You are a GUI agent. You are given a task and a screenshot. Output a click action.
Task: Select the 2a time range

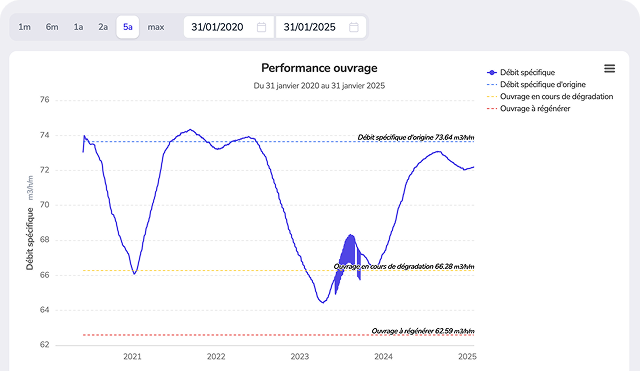[x=103, y=27]
